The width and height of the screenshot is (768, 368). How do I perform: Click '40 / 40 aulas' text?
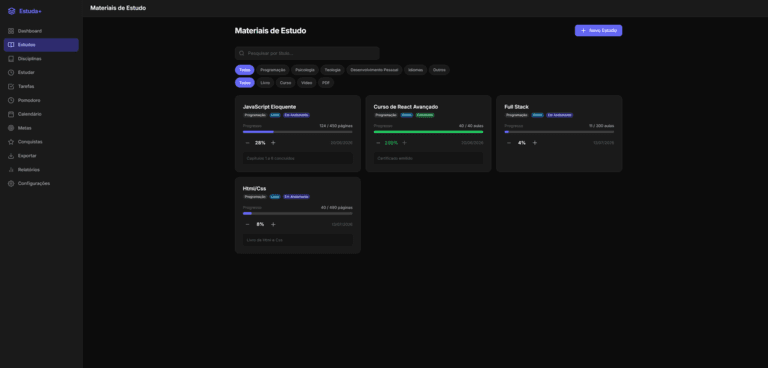click(x=471, y=126)
